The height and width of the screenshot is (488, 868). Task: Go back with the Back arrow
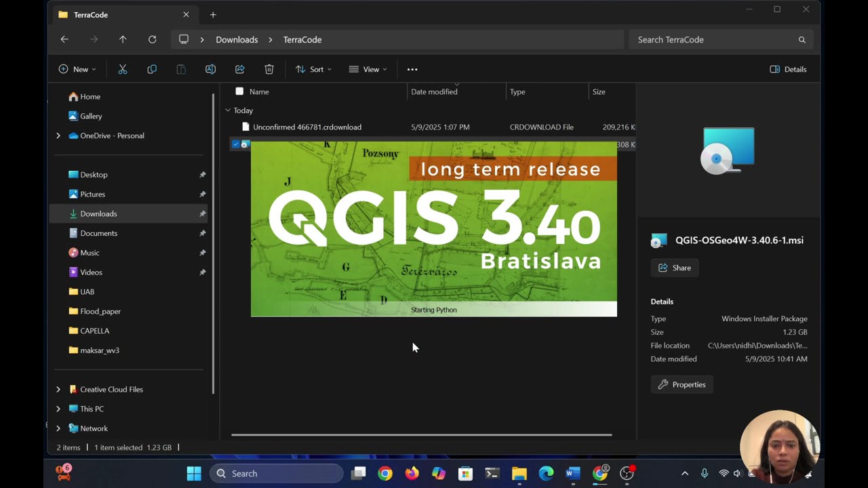(x=64, y=39)
